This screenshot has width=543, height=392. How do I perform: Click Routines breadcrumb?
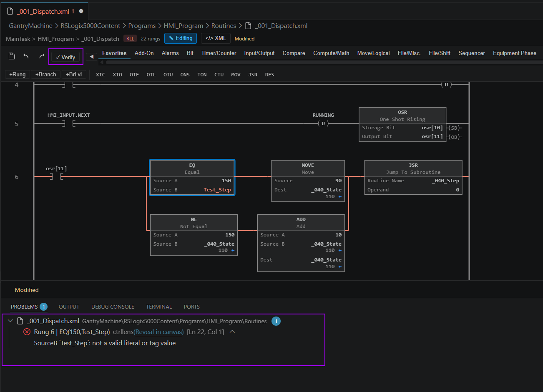(x=224, y=26)
